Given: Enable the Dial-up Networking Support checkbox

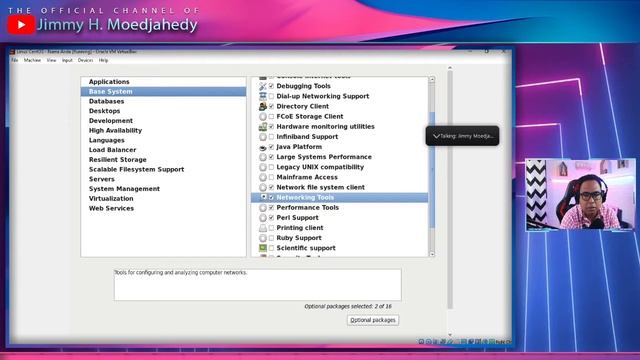Looking at the screenshot, I should click(271, 96).
